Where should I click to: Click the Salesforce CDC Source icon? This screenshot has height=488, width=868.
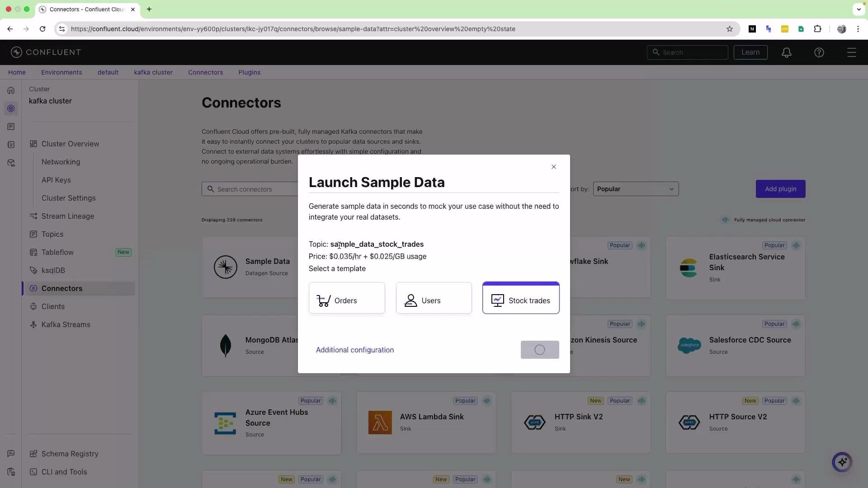coord(689,346)
